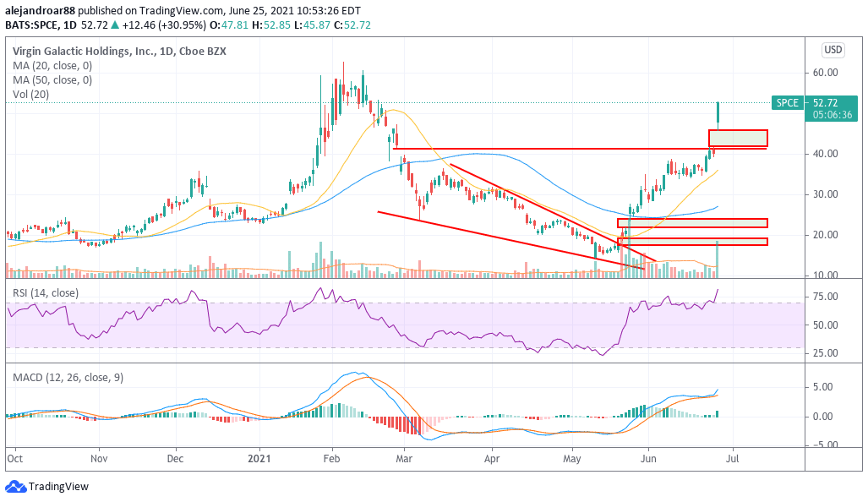Click the +12.46 (+30.95%) change value

click(163, 25)
